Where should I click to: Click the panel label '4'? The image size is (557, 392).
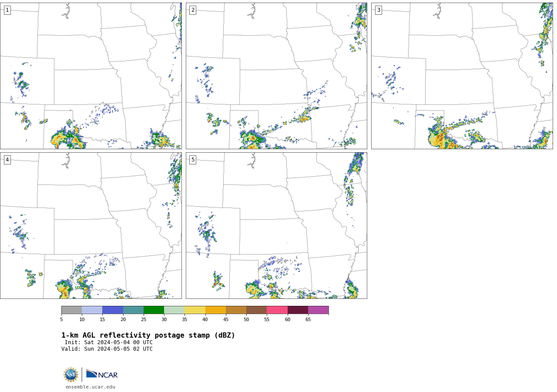[7, 160]
